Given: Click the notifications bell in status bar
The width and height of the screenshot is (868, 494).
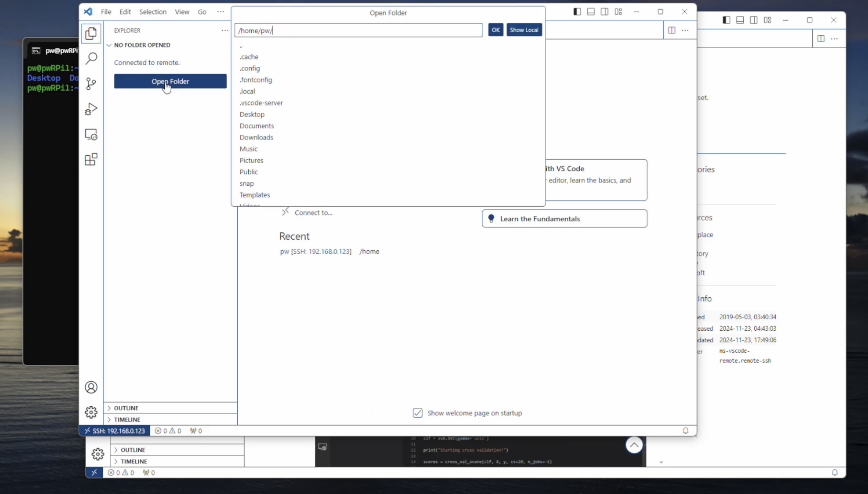Looking at the screenshot, I should pyautogui.click(x=685, y=431).
